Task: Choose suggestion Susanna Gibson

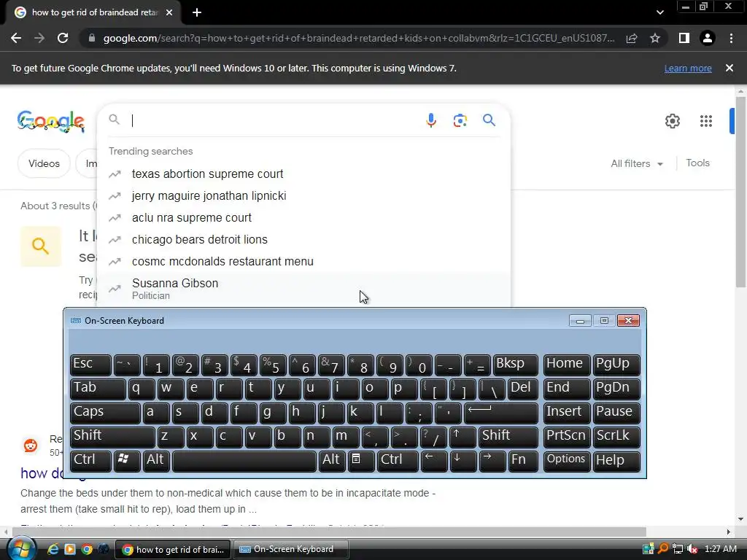Action: (303, 289)
